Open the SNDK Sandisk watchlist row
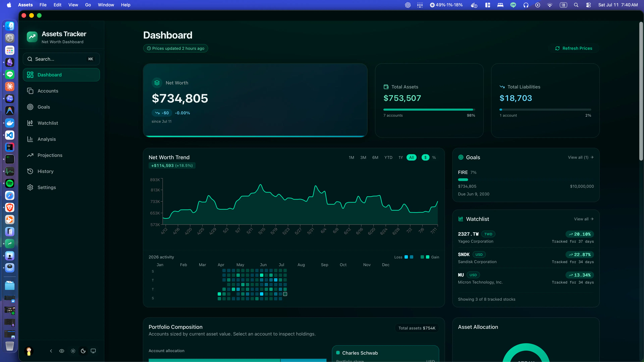Viewport: 644px width, 362px height. click(526, 258)
